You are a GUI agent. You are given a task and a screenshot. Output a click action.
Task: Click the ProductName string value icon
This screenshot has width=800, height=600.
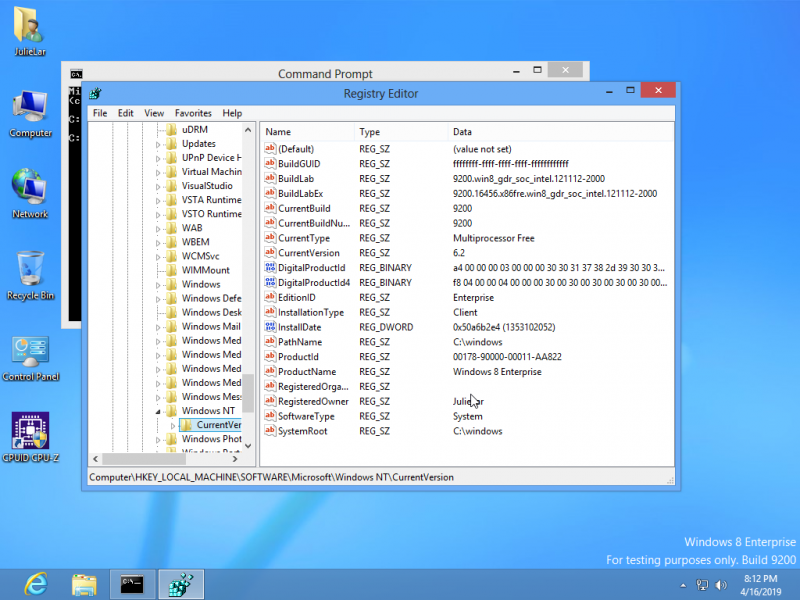coord(270,371)
